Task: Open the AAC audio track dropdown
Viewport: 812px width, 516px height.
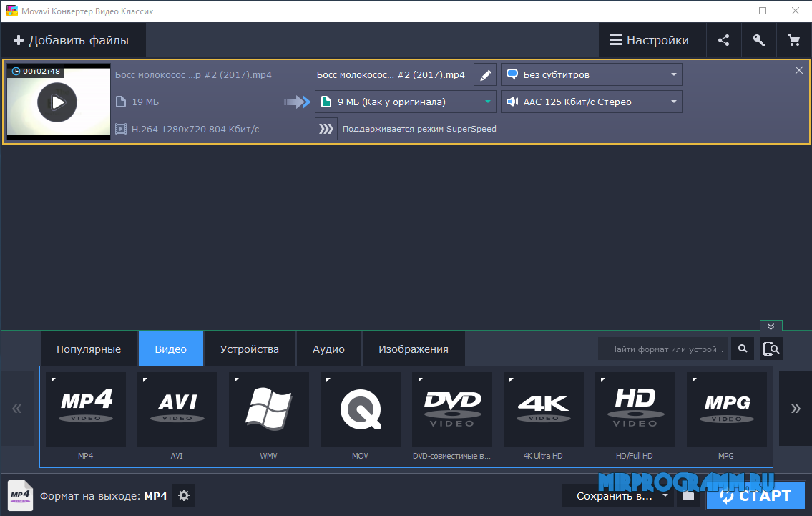Action: click(x=591, y=102)
